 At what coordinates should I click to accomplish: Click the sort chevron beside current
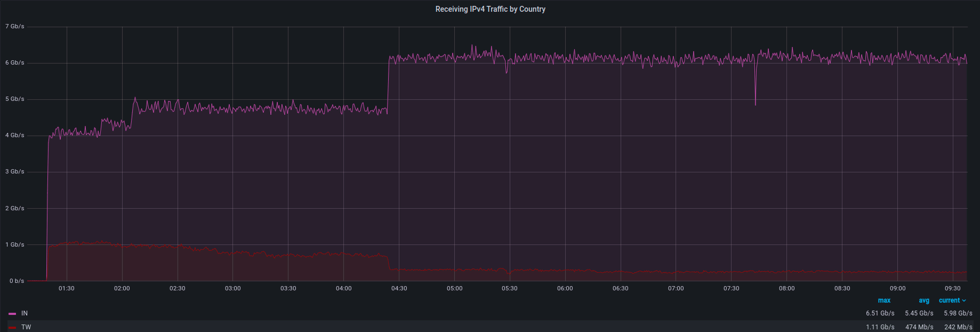(964, 301)
